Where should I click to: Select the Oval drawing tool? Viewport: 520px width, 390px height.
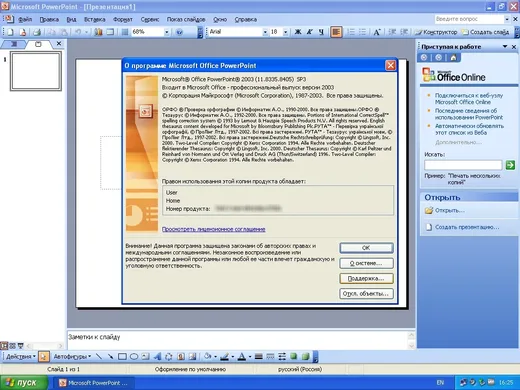(x=134, y=357)
